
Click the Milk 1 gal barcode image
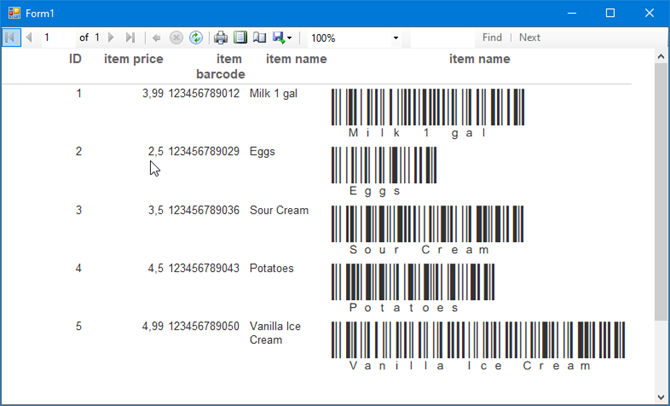[x=428, y=107]
